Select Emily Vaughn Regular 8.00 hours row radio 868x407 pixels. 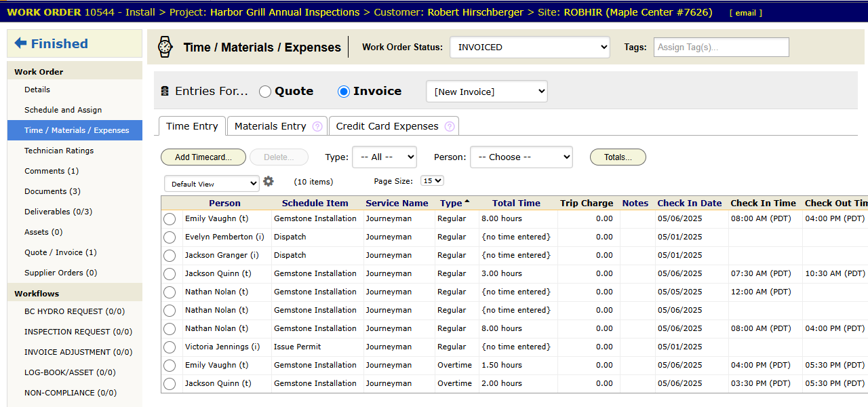tap(170, 218)
